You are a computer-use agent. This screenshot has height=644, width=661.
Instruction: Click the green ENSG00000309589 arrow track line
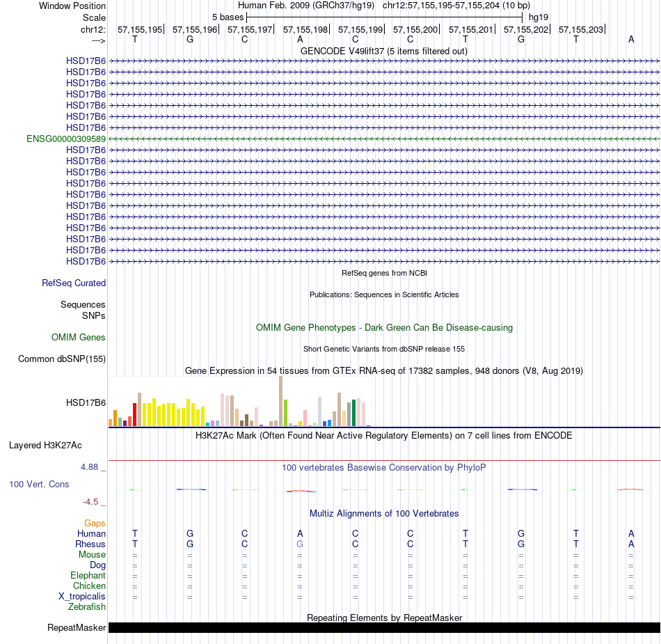click(x=384, y=139)
